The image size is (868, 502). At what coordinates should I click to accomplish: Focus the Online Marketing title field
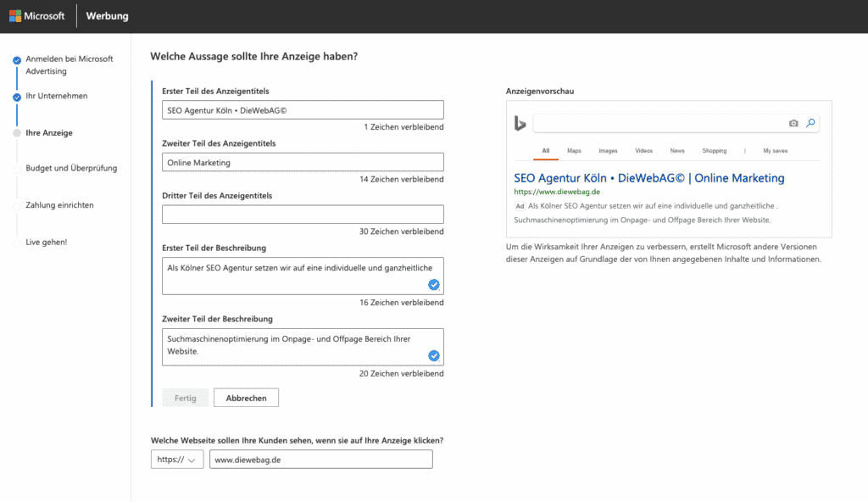(303, 162)
